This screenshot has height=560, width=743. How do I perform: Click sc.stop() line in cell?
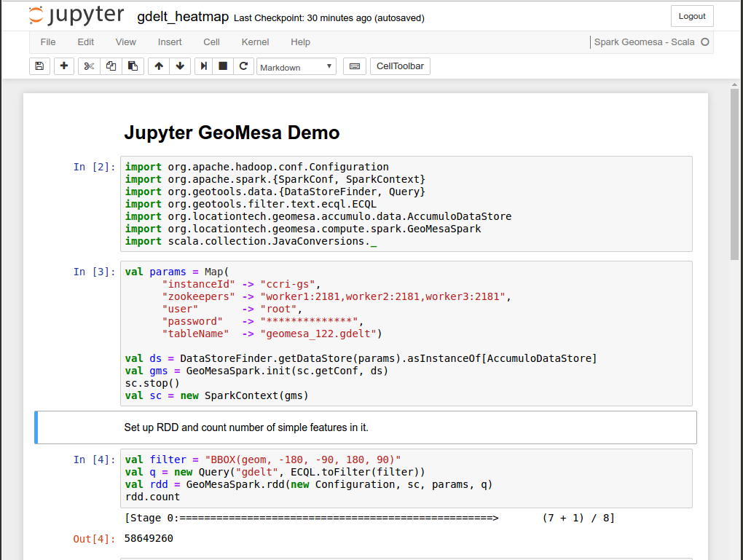pos(152,383)
